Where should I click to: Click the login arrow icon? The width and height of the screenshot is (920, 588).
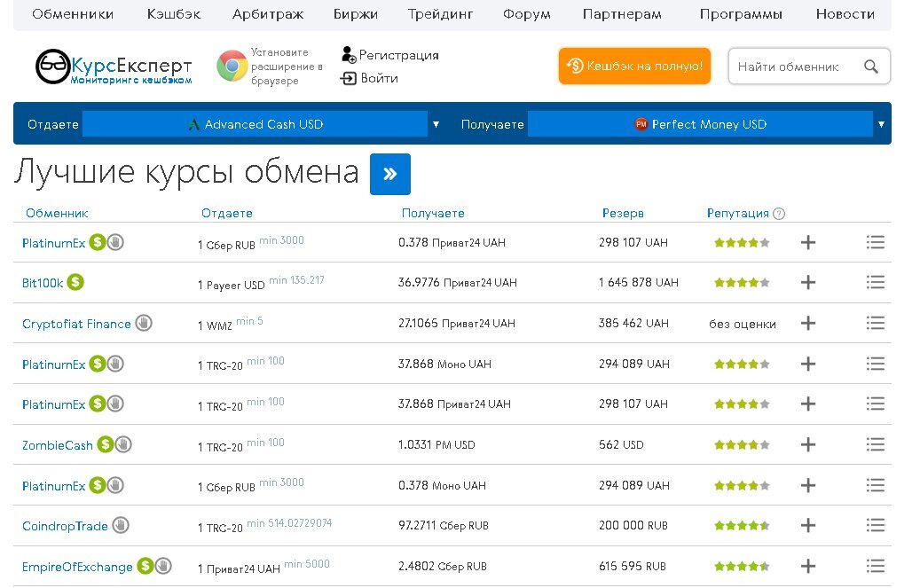tap(349, 78)
